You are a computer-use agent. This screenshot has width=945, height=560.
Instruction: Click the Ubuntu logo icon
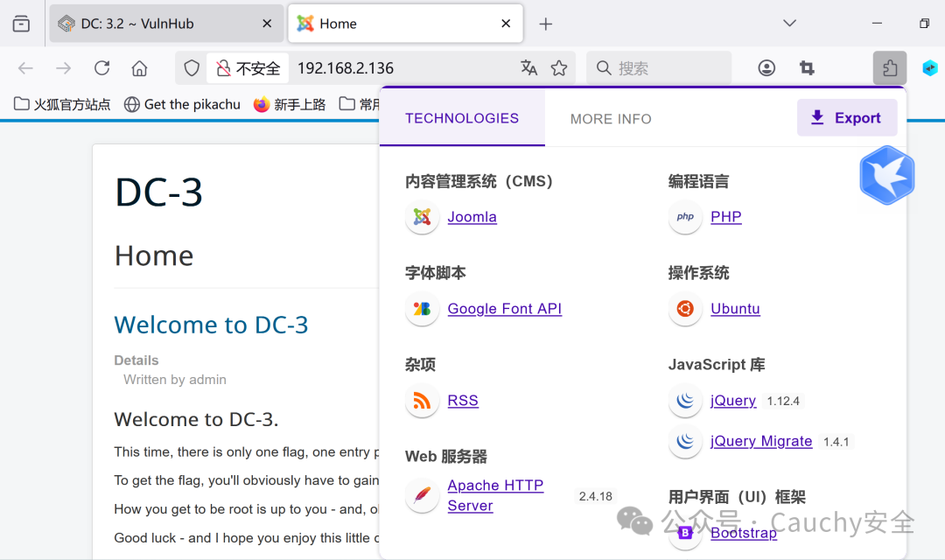pyautogui.click(x=685, y=309)
